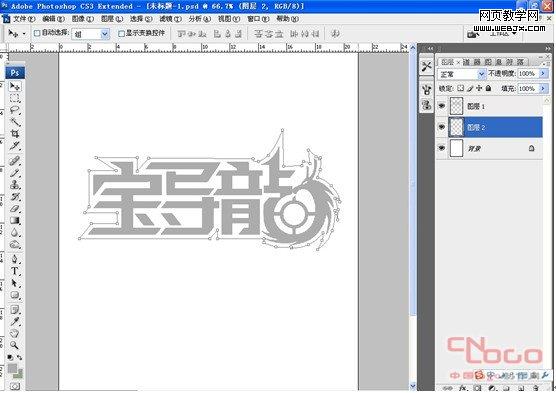
Task: Hide layer 图层 2 via eye icon
Action: pyautogui.click(x=442, y=127)
